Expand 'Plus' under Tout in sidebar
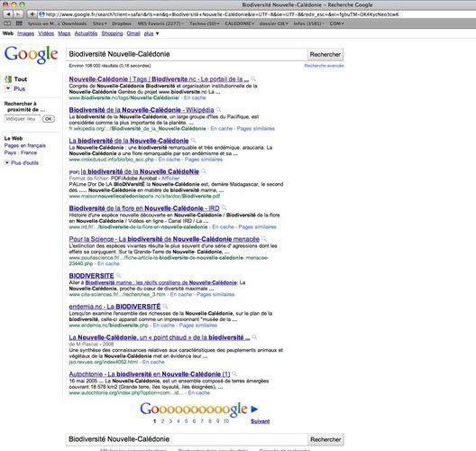 (15, 88)
